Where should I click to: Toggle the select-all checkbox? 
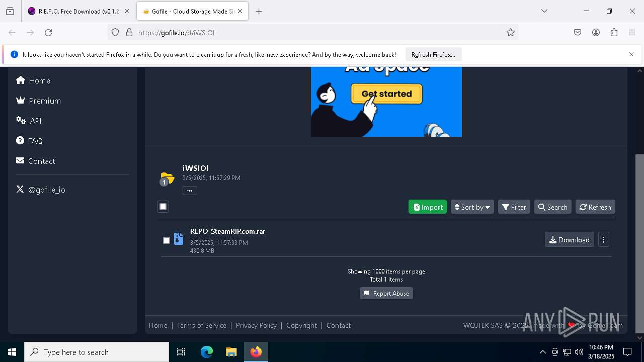pos(163,207)
